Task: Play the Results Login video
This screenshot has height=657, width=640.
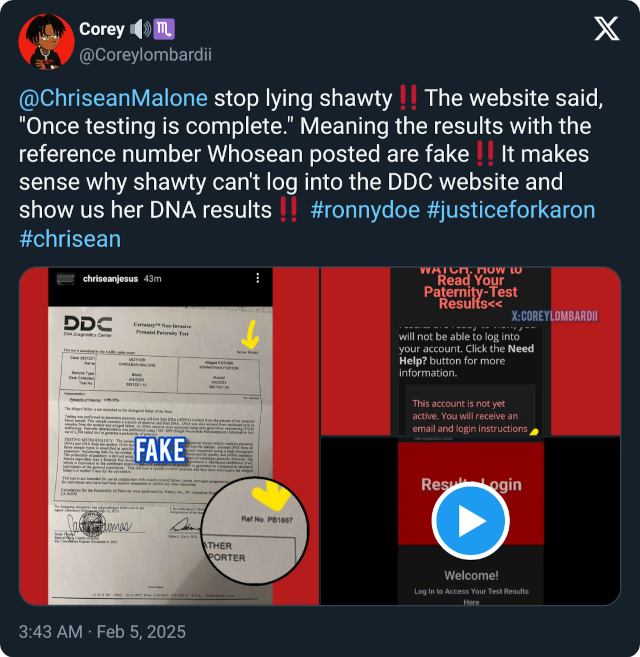Action: pos(471,521)
